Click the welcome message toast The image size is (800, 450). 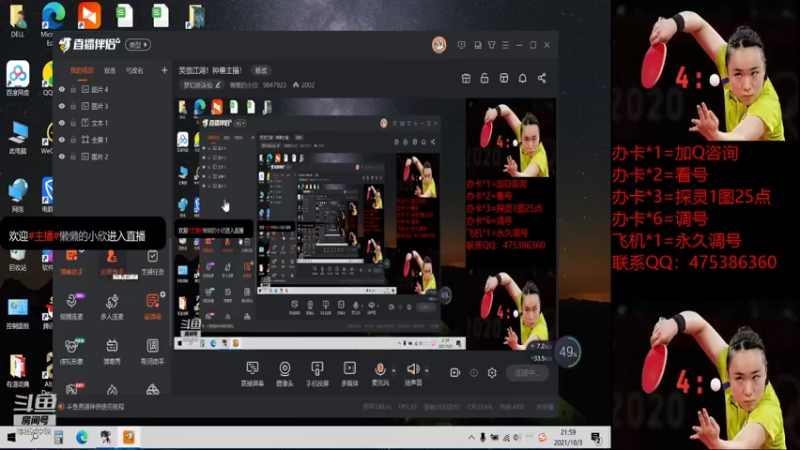[x=83, y=235]
